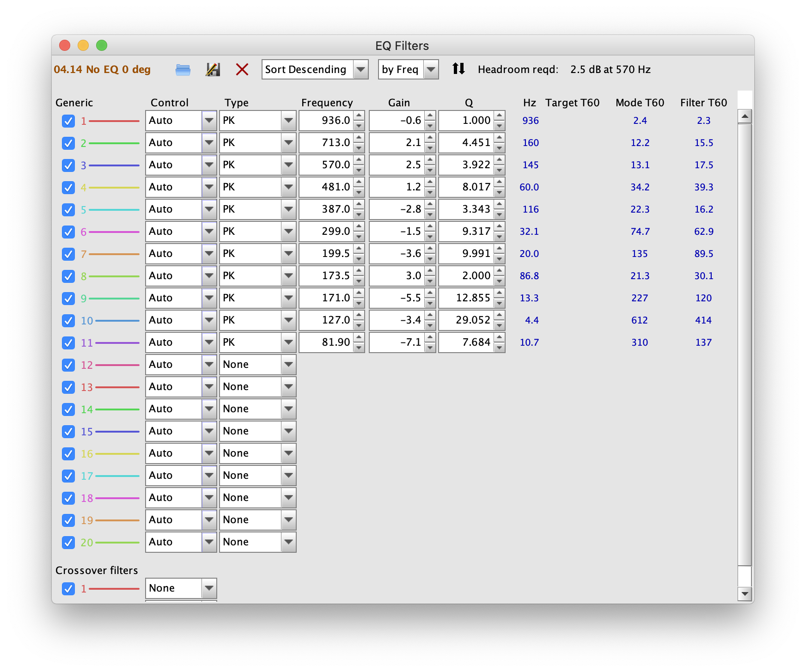Decrease frequency of filter 10 with down arrow
806x672 pixels.
(359, 325)
